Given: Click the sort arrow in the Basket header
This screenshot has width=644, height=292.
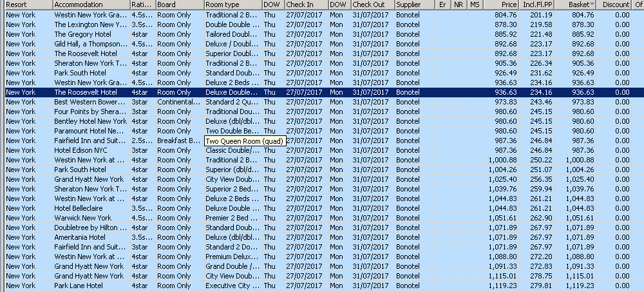Looking at the screenshot, I should pos(592,5).
